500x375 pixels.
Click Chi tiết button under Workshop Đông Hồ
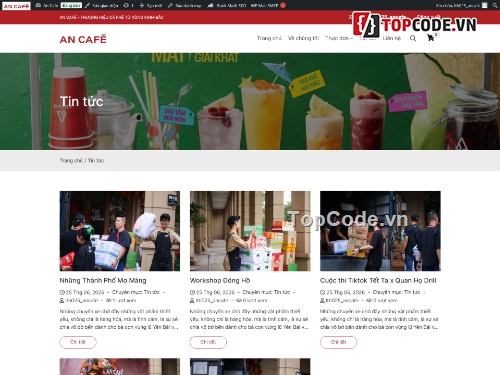pyautogui.click(x=208, y=342)
